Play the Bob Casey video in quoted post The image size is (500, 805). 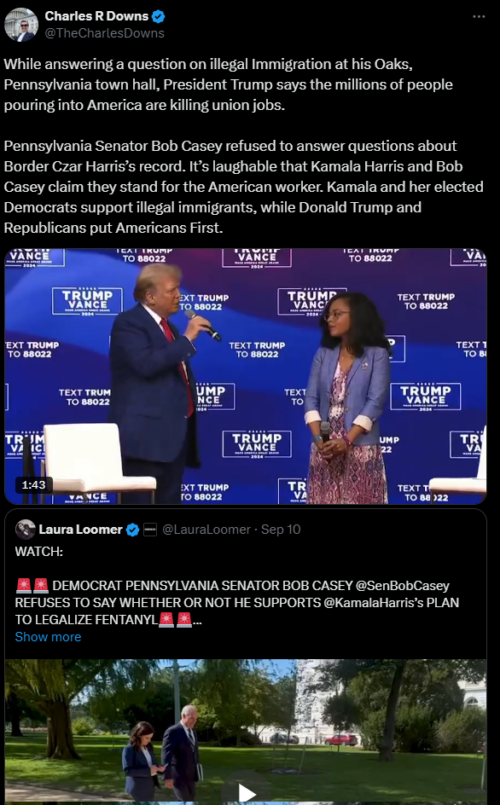point(246,793)
